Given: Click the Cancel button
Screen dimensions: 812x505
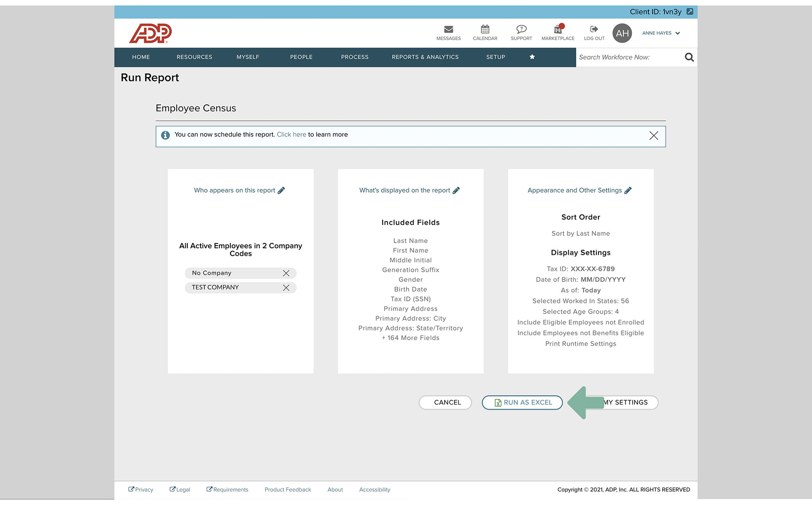Looking at the screenshot, I should (x=445, y=402).
